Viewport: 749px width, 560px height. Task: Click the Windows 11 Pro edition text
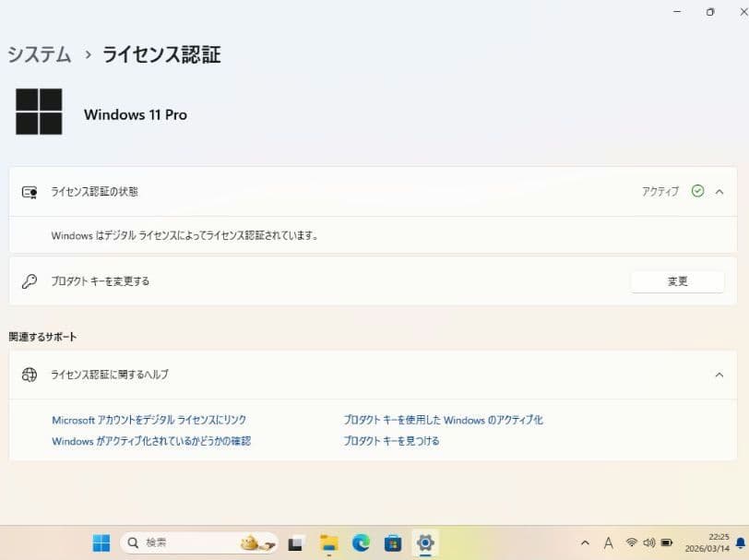click(136, 114)
